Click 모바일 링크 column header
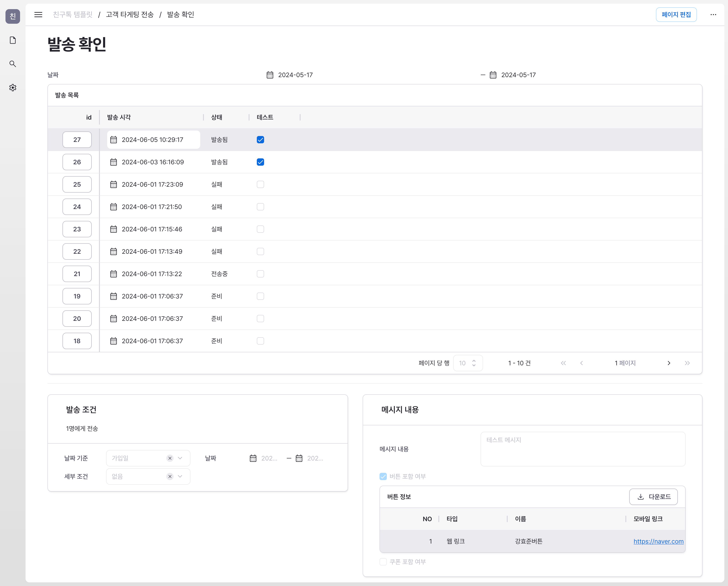 [x=648, y=519]
